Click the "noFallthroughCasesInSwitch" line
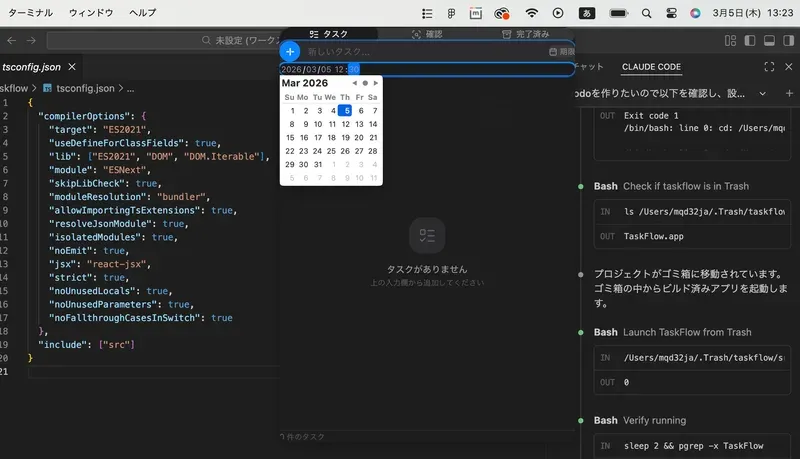 (x=140, y=318)
